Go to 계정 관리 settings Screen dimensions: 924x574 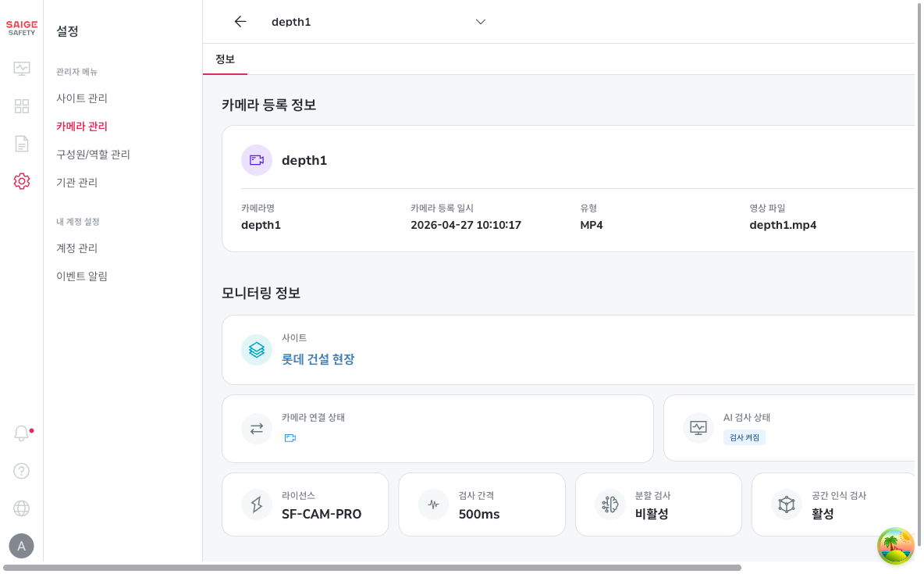point(76,248)
